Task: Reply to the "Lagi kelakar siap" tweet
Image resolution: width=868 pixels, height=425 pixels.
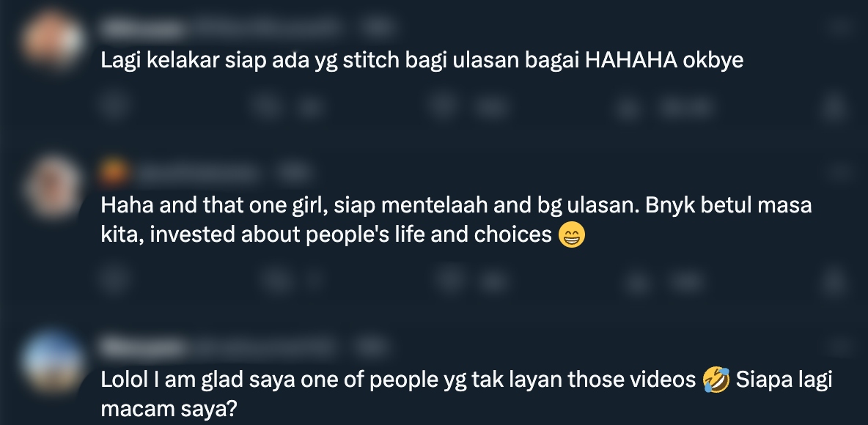Action: pyautogui.click(x=114, y=106)
